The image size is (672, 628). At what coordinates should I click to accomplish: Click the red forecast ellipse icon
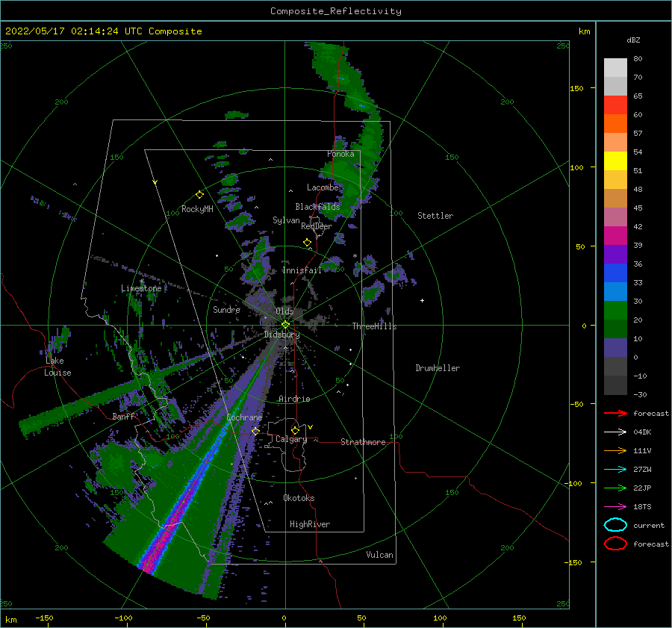click(x=615, y=544)
